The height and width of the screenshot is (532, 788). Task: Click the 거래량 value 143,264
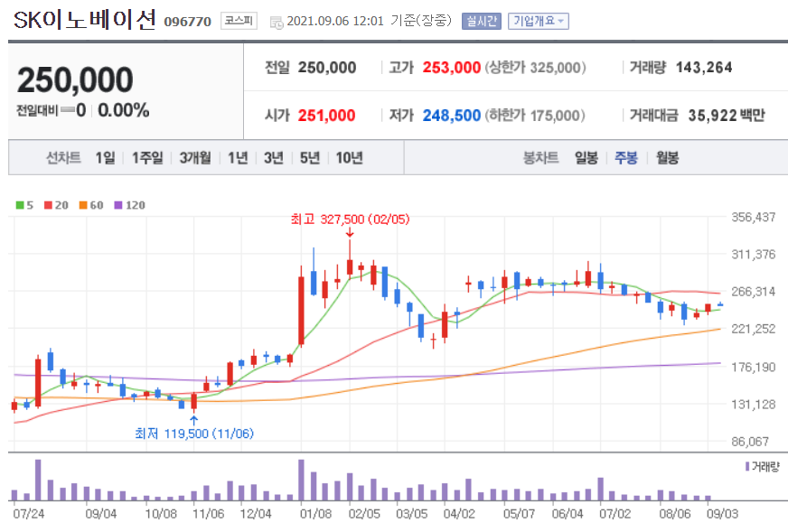(x=704, y=68)
